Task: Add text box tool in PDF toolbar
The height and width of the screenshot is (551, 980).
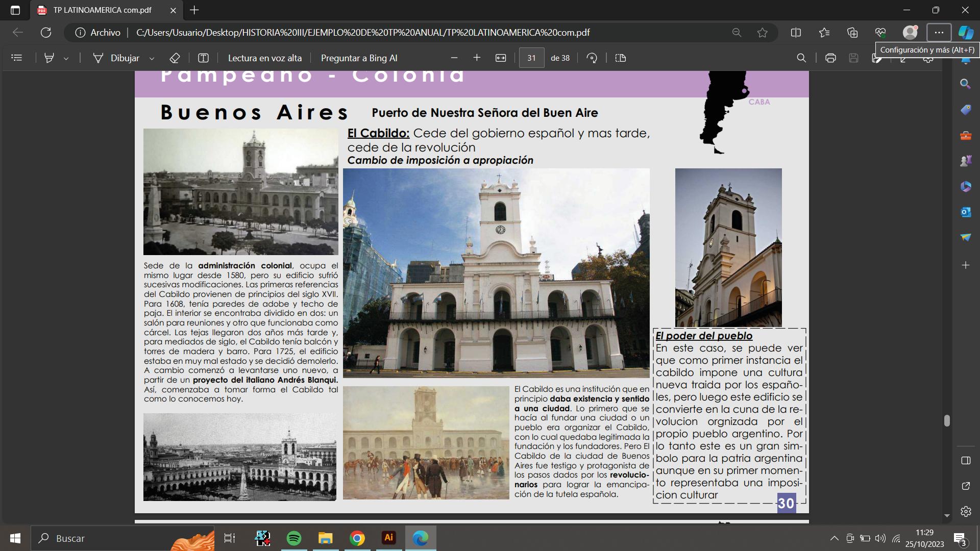Action: pos(203,58)
